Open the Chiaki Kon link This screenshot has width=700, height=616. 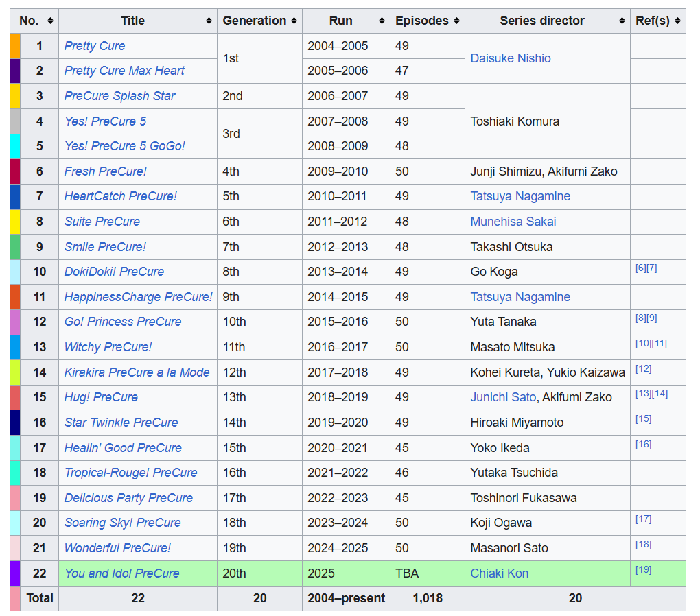click(x=499, y=573)
